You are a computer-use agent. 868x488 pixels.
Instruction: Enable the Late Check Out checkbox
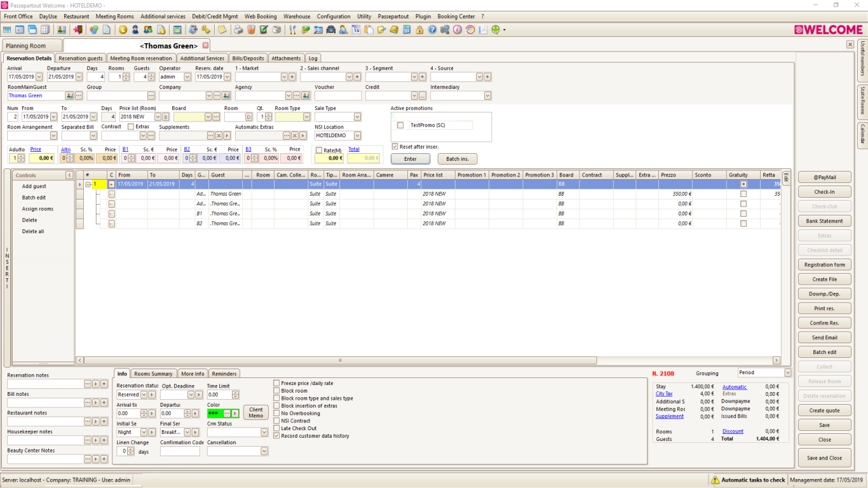coord(276,428)
